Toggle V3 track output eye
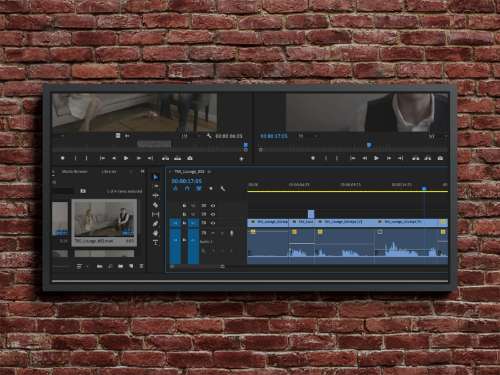This screenshot has height=375, width=500. (213, 206)
